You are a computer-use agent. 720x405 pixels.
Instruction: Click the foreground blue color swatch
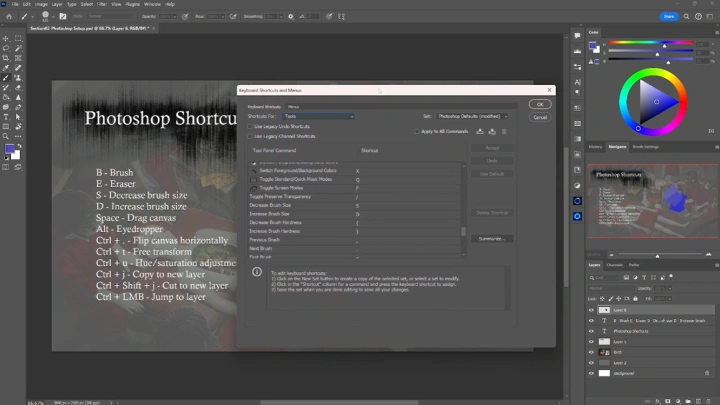coord(9,149)
